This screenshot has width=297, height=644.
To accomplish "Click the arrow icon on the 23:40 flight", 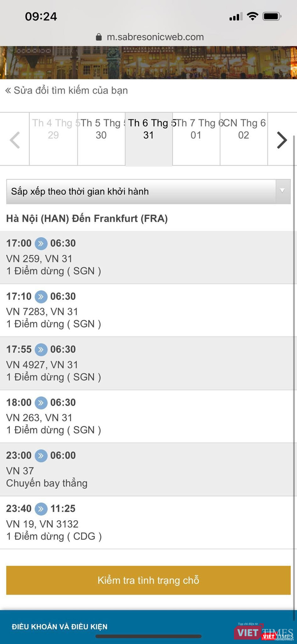I will [41, 509].
